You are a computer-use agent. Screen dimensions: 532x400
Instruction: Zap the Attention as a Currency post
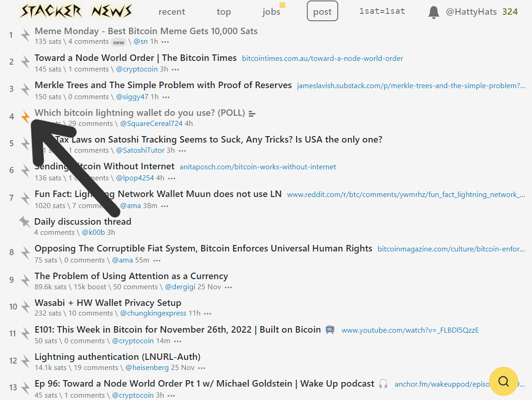point(25,280)
